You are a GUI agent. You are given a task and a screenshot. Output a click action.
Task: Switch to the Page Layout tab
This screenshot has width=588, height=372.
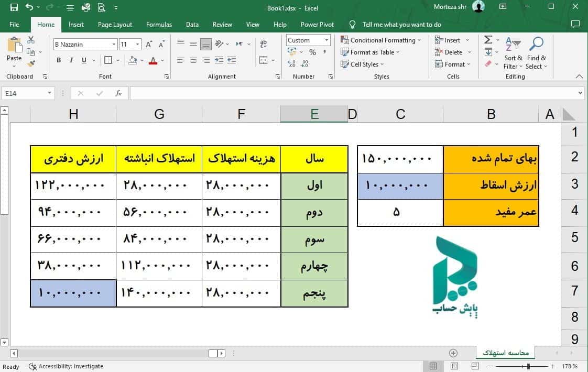[115, 25]
